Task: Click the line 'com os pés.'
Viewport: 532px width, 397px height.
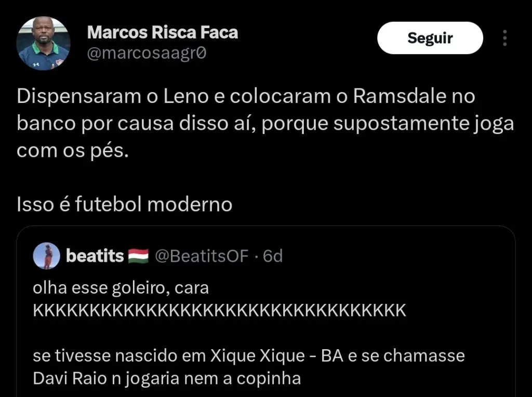Action: pos(72,150)
